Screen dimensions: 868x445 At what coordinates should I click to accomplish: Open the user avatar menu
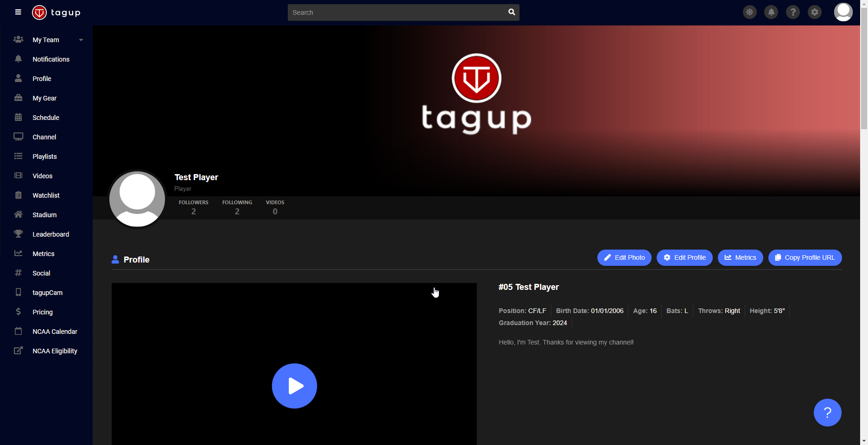(x=843, y=12)
